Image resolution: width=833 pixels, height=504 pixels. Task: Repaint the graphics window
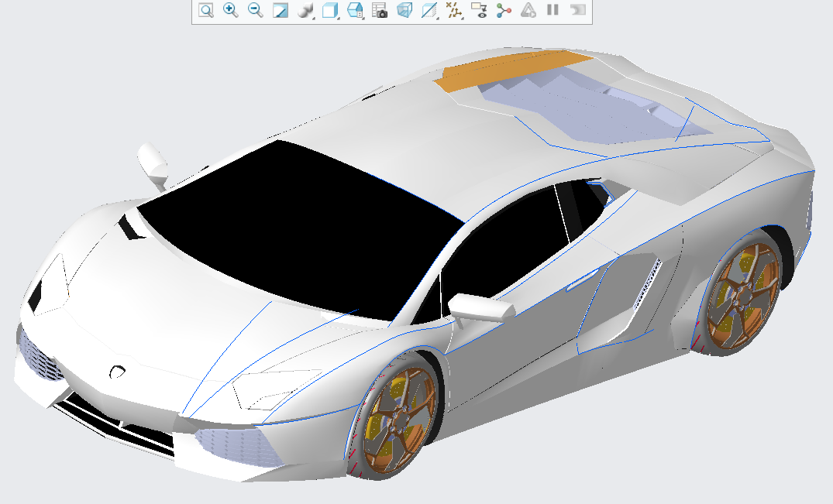pos(280,10)
